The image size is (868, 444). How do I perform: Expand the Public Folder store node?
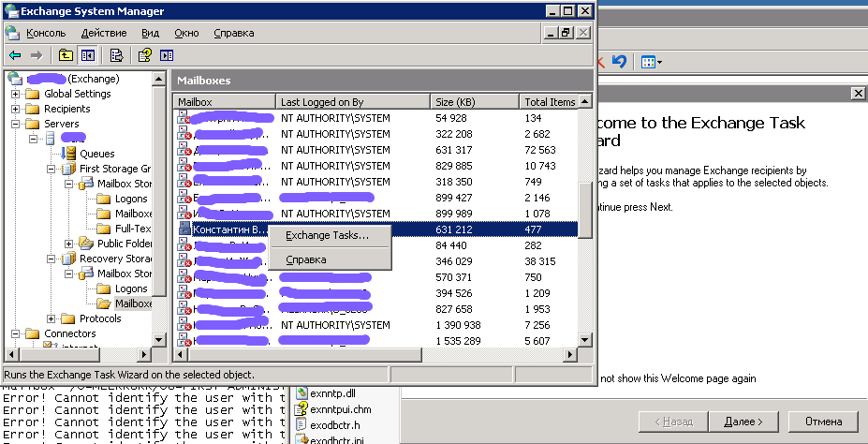(68, 244)
